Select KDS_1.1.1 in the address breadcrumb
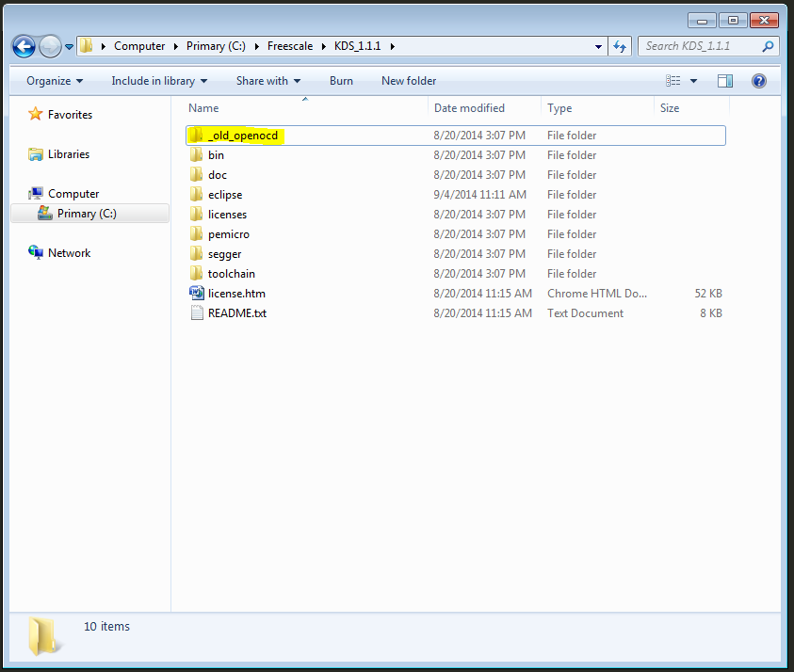 (x=357, y=46)
